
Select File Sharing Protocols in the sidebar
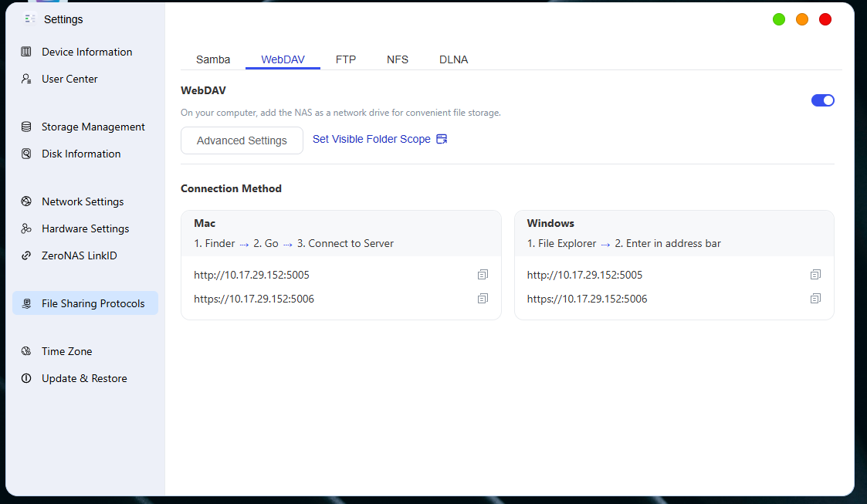point(86,303)
